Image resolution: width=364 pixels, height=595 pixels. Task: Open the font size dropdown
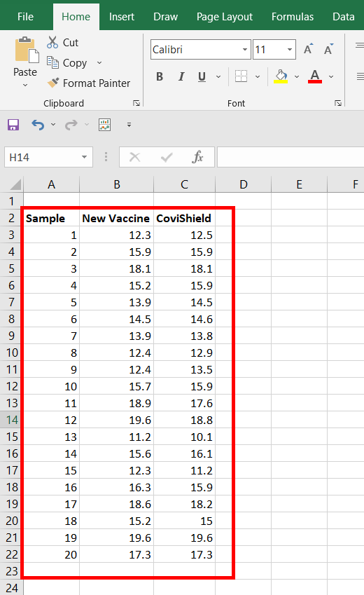point(290,49)
